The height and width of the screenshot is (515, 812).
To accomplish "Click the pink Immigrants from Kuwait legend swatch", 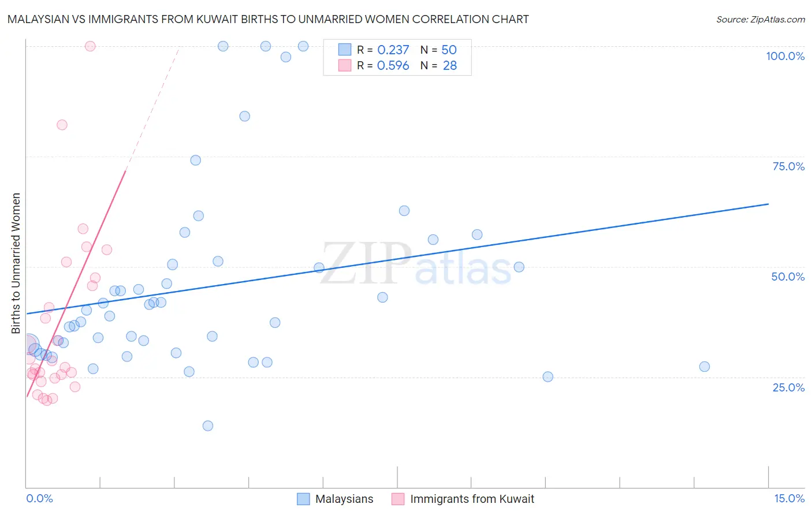I will 398,499.
